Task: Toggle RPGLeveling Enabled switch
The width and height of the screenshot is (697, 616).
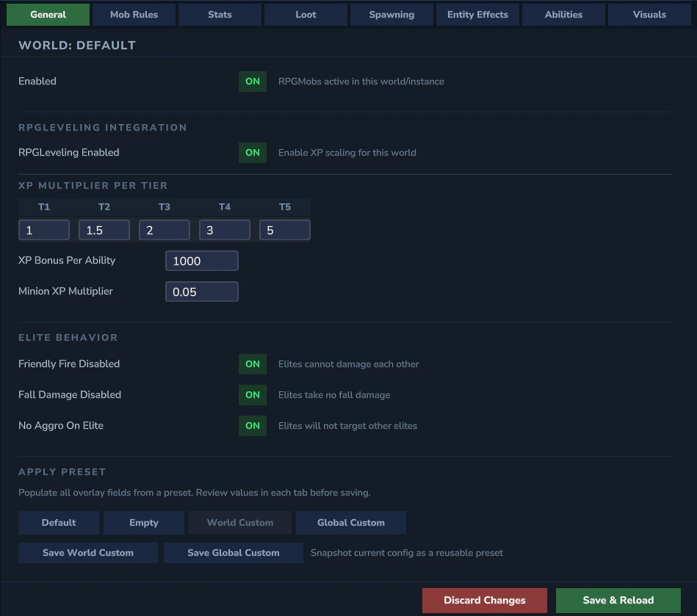Action: click(x=253, y=153)
